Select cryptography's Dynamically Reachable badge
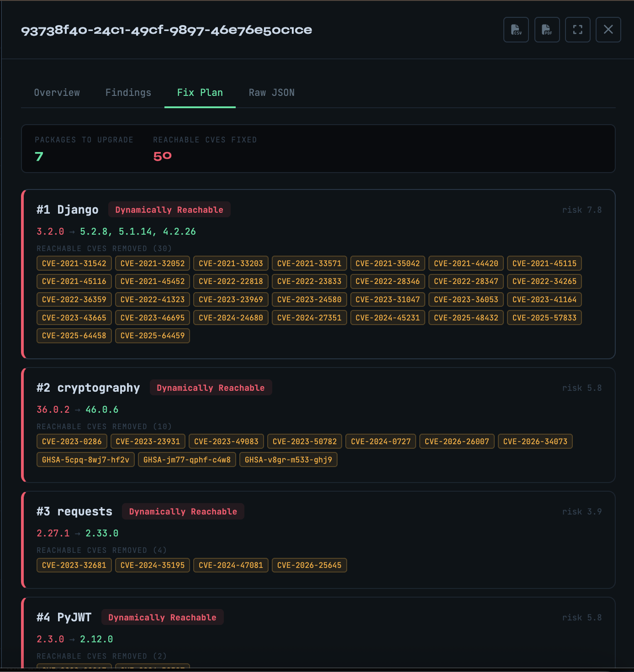 (211, 388)
